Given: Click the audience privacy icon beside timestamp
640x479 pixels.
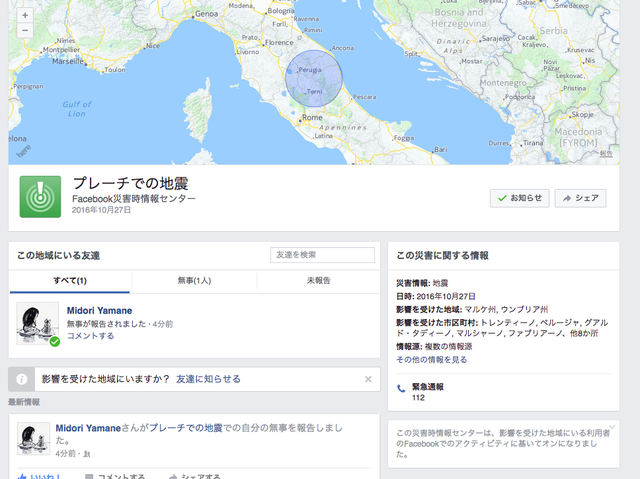Looking at the screenshot, I should (87, 454).
